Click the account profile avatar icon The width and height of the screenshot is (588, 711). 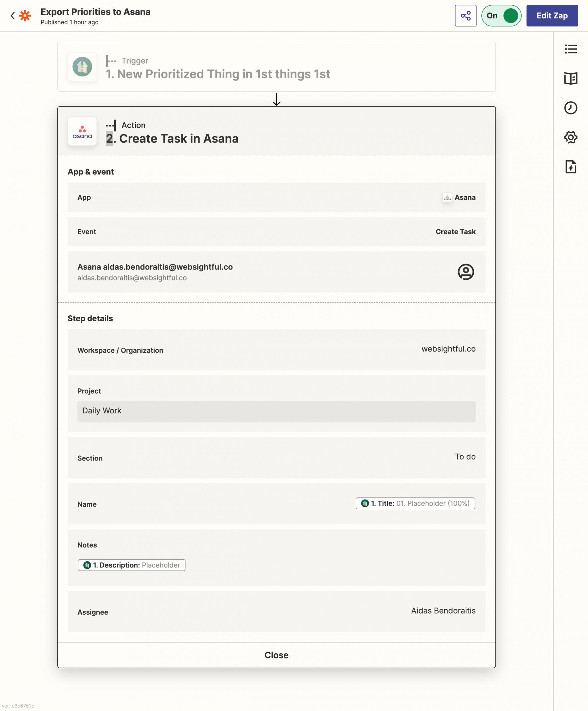coord(466,272)
